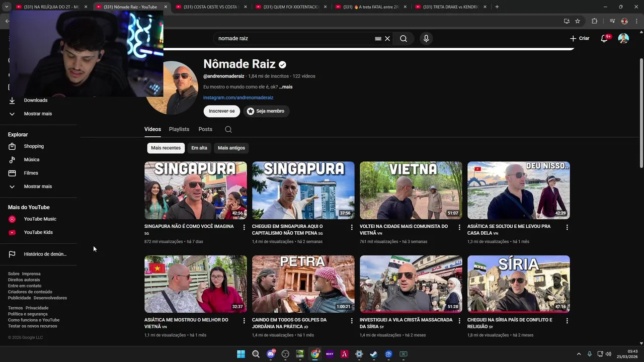Select the Mais recentes filter chip
The width and height of the screenshot is (644, 362).
[166, 148]
